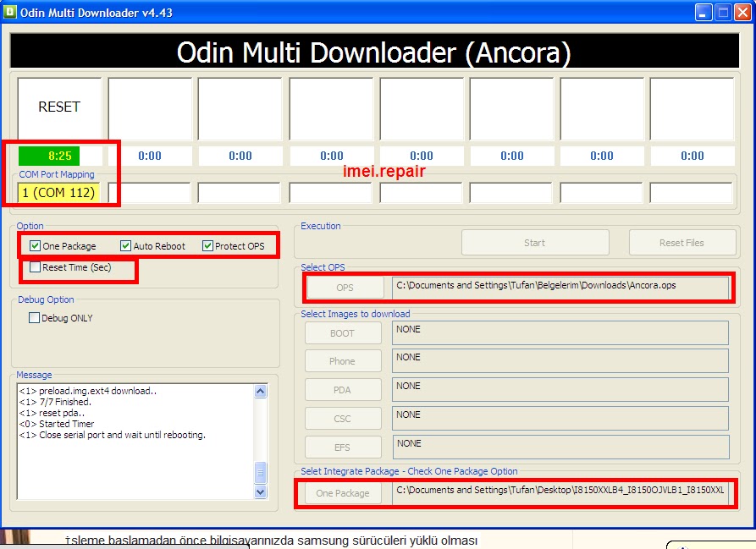Toggle the Protect OPS checkbox
This screenshot has width=756, height=549.
(207, 246)
